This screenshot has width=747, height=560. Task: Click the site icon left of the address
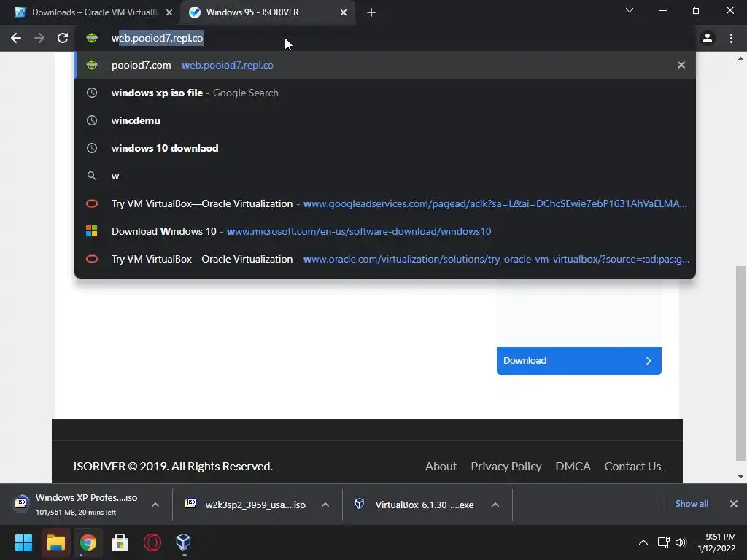point(92,38)
